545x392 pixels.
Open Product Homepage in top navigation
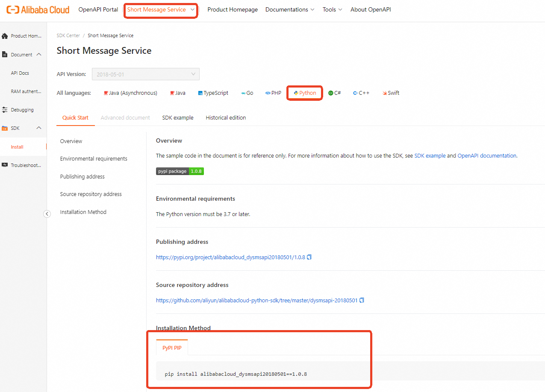[233, 9]
